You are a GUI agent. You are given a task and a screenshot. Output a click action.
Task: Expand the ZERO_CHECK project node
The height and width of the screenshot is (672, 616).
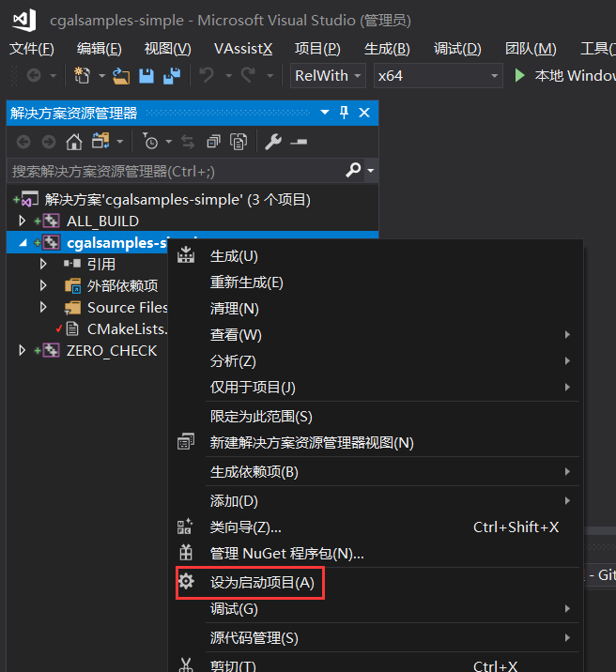22,351
